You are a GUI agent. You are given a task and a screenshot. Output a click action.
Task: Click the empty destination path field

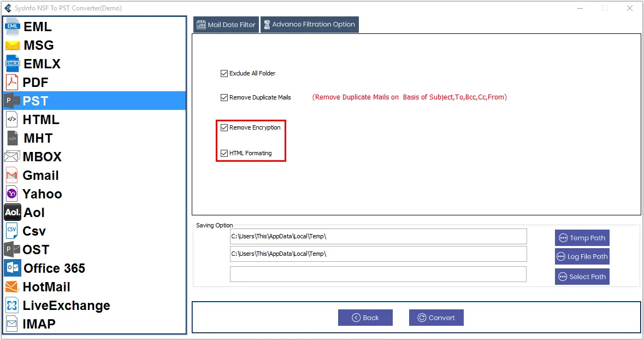coord(379,274)
